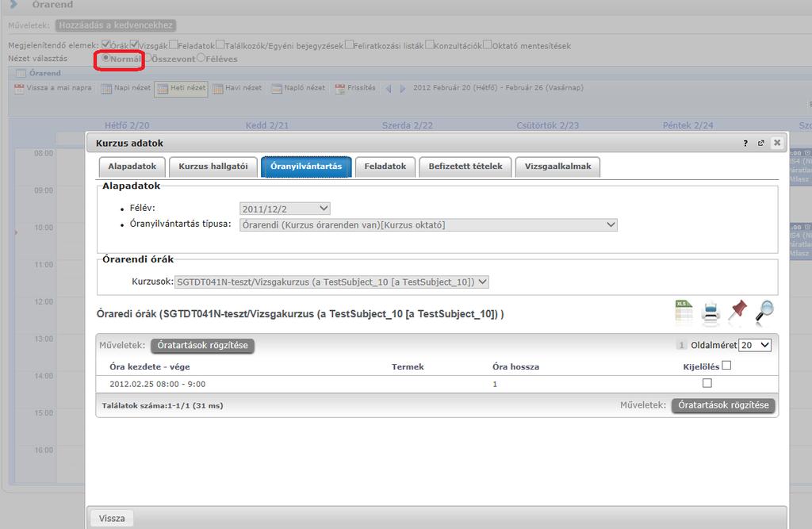Image resolution: width=812 pixels, height=529 pixels.
Task: Sort by Óra hossza column header
Action: click(x=515, y=367)
